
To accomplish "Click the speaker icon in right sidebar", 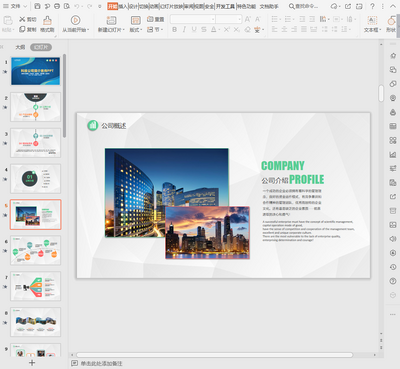I will 393,239.
